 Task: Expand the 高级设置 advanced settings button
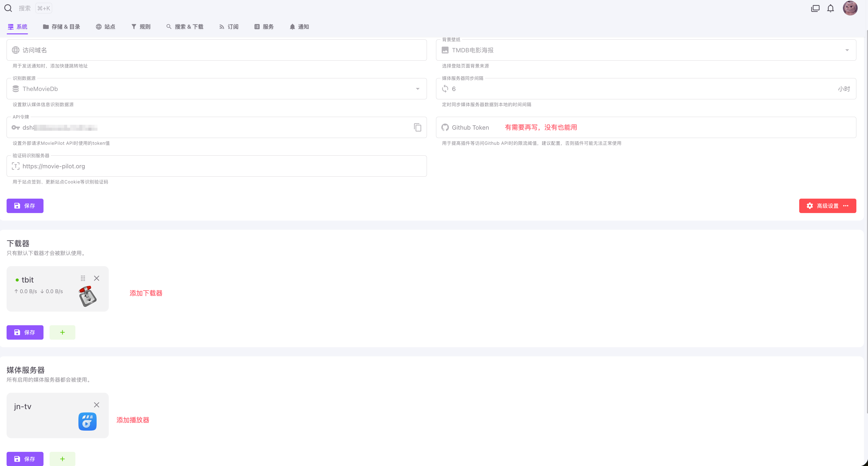click(827, 206)
